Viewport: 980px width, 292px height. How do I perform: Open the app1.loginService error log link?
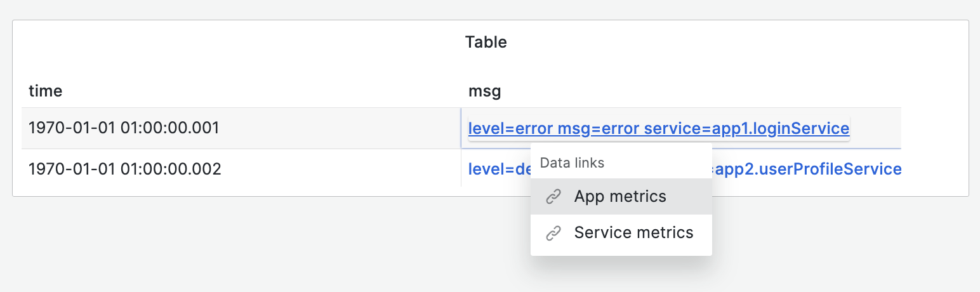(x=658, y=129)
